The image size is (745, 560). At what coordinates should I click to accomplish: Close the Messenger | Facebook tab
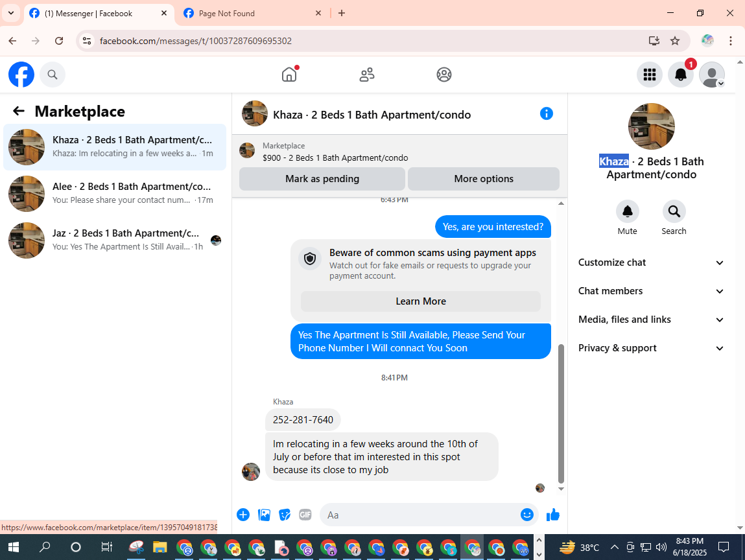click(x=164, y=14)
